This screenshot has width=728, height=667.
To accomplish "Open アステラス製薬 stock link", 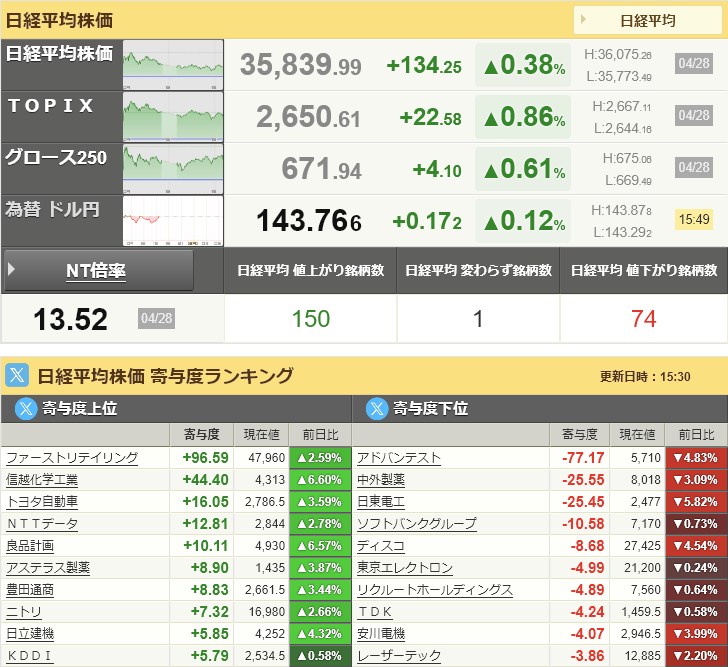I will (x=48, y=568).
